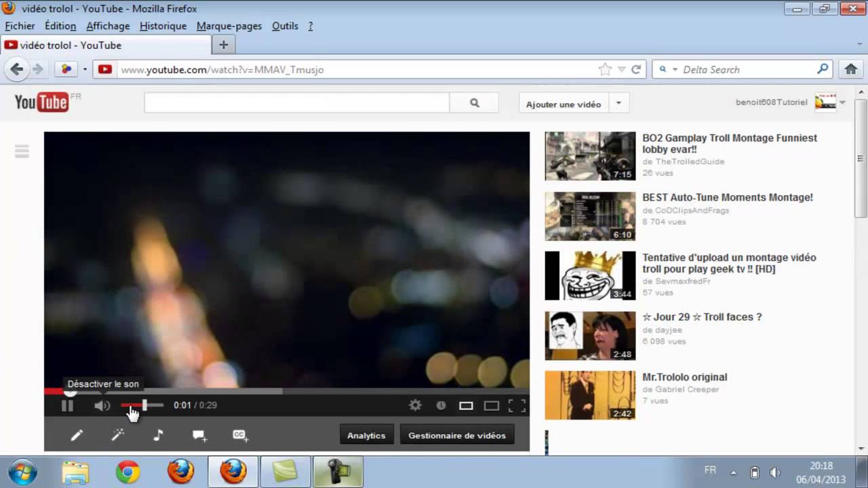Viewport: 868px width, 488px height.
Task: Open Tentative d'upload un montage vidéo title
Action: [x=729, y=263]
